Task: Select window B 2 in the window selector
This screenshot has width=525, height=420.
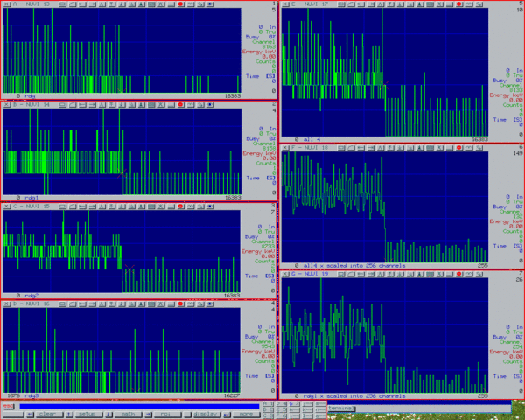Action: click(269, 409)
